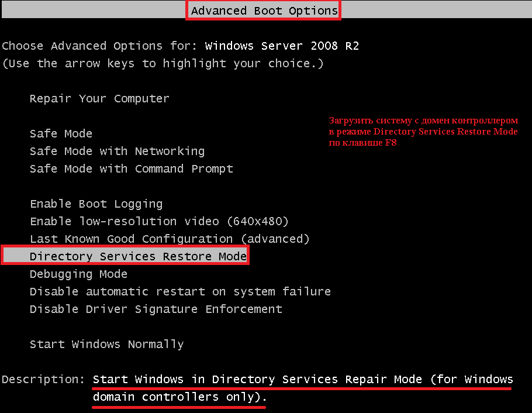
Task: Click the Advanced Boot Options title
Action: point(264,11)
